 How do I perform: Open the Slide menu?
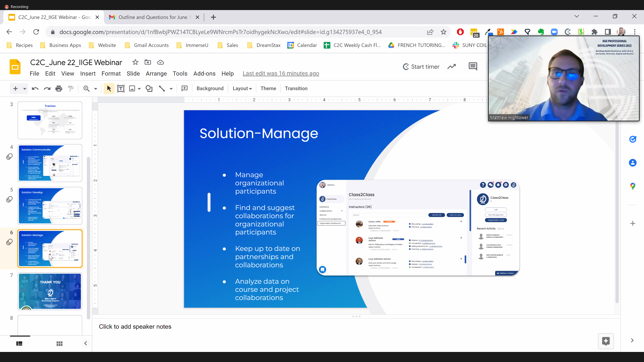(133, 73)
